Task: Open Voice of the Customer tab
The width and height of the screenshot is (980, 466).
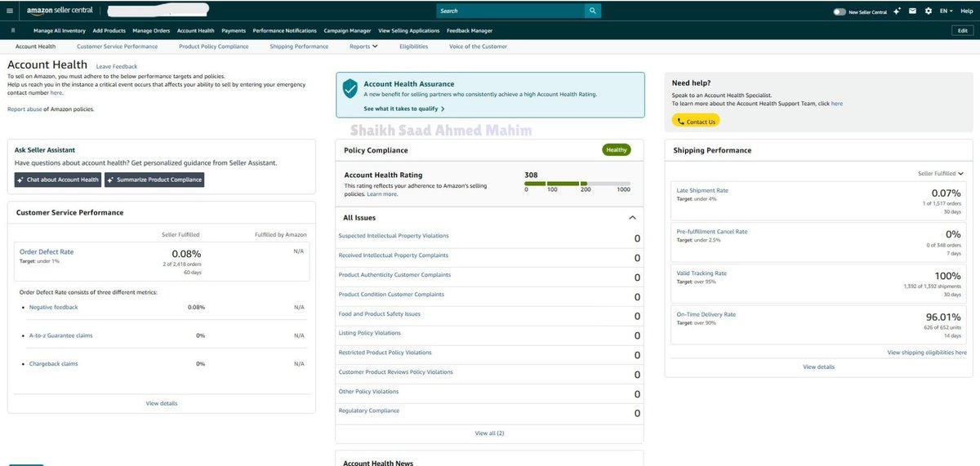Action: click(478, 47)
